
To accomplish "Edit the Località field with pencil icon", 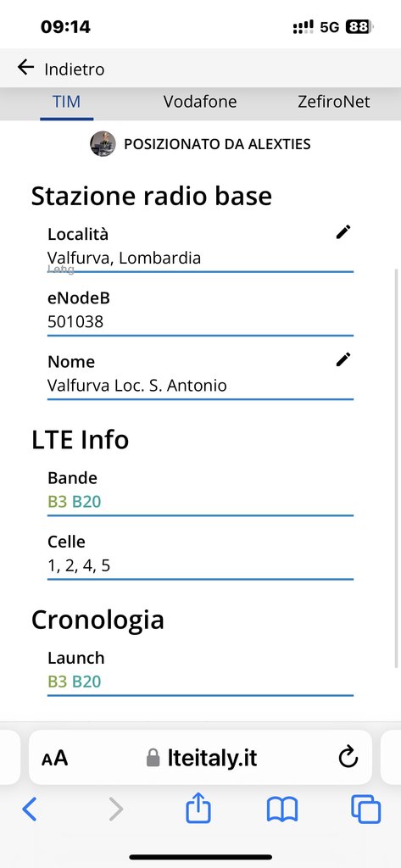I will 343,232.
